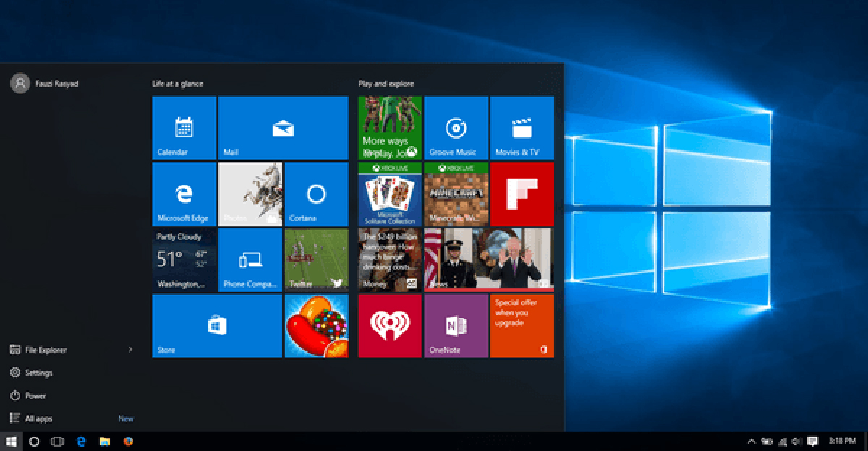Open the Groove Music tile

pos(456,128)
